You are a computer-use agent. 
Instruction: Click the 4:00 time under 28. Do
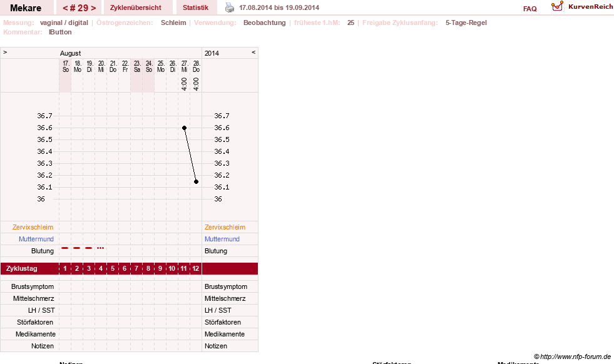[196, 84]
